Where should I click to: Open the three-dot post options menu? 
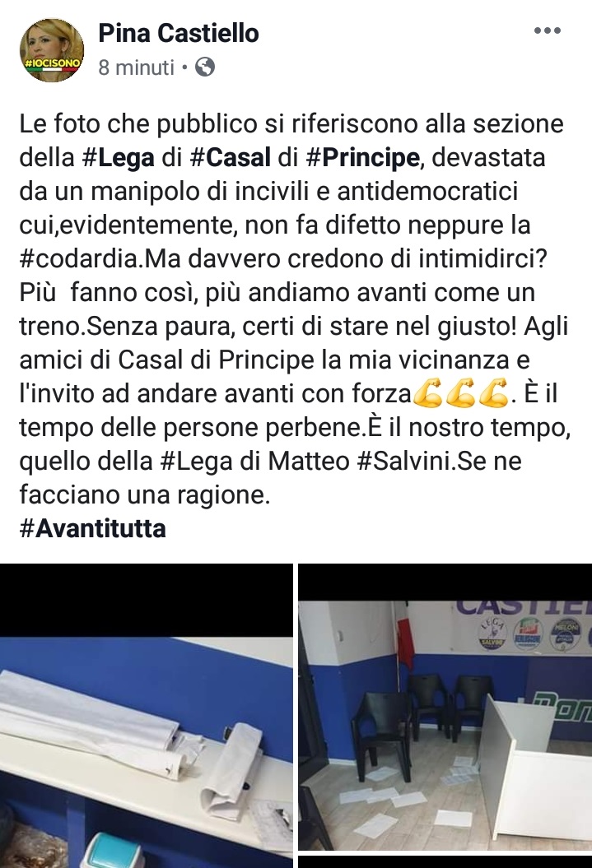click(x=548, y=31)
